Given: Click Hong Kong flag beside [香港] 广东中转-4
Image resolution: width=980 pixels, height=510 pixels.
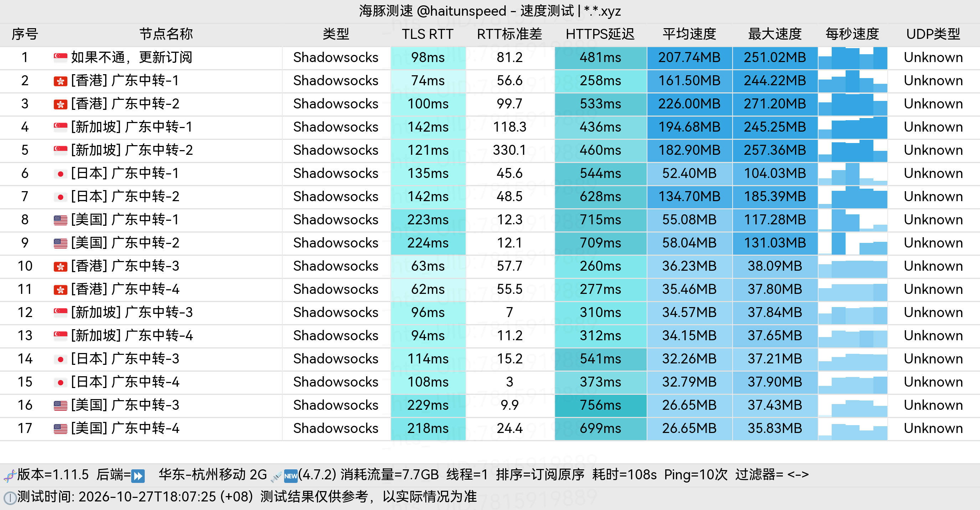Looking at the screenshot, I should click(61, 290).
